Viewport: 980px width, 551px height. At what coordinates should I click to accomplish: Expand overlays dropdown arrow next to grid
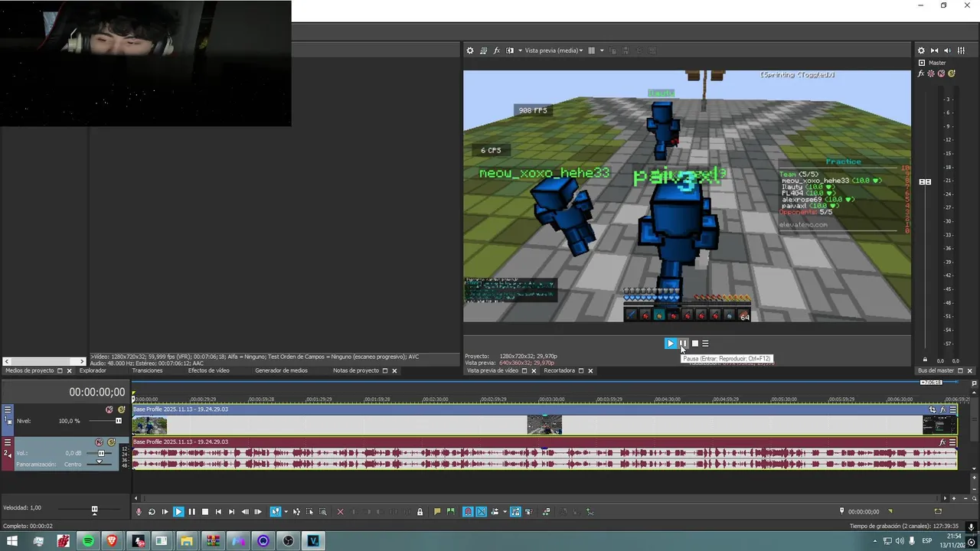pyautogui.click(x=602, y=51)
